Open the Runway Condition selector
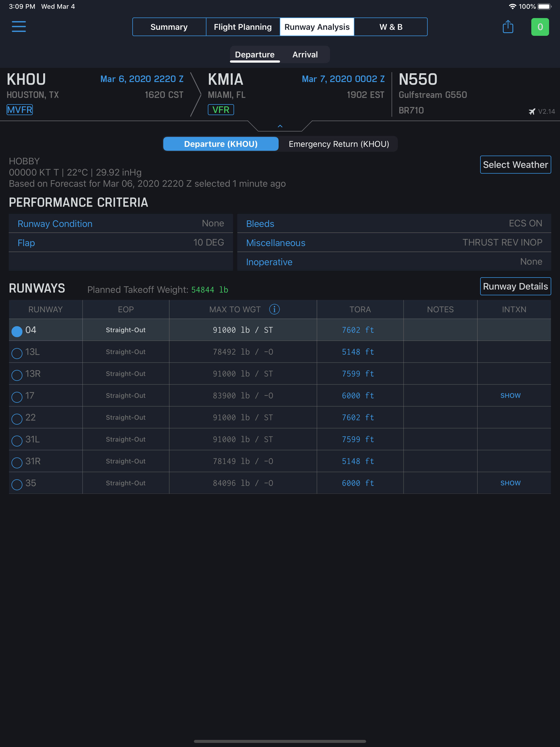Viewport: 560px width, 747px height. (x=55, y=223)
